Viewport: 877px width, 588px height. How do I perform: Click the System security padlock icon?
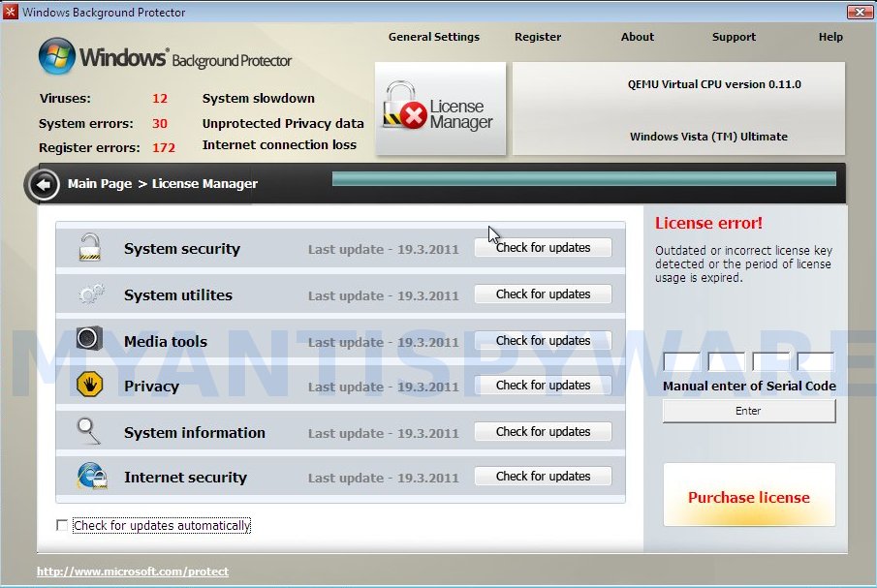pyautogui.click(x=89, y=248)
